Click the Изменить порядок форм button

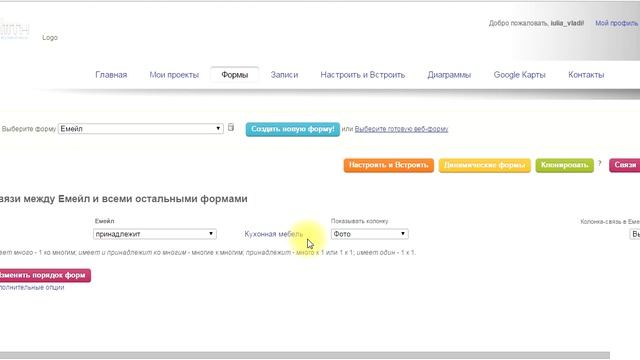[45, 275]
